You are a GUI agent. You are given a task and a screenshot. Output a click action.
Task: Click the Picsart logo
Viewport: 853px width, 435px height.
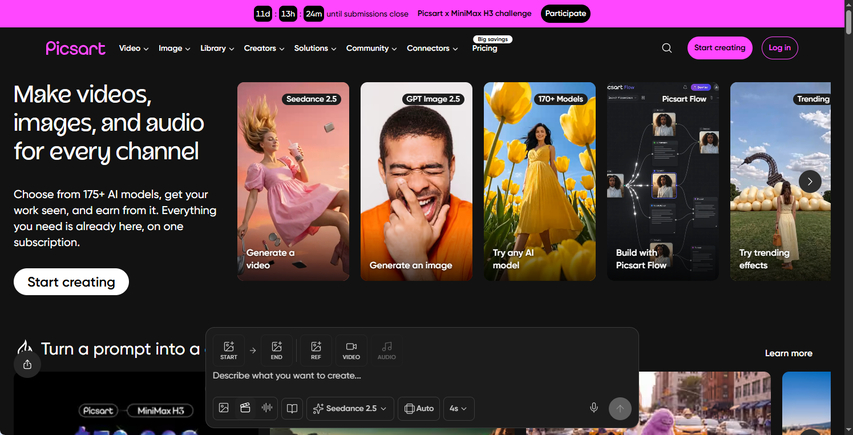[x=76, y=48]
